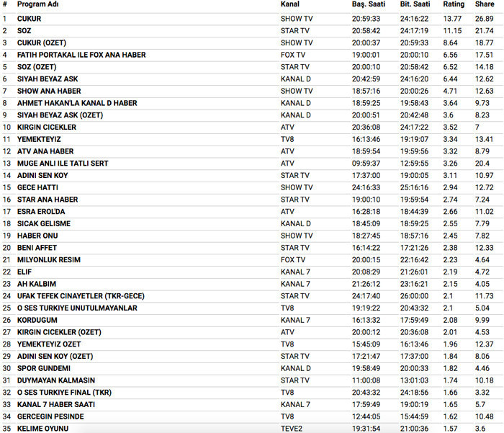
Task: Click the rating value 1.57
Action: click(450, 429)
